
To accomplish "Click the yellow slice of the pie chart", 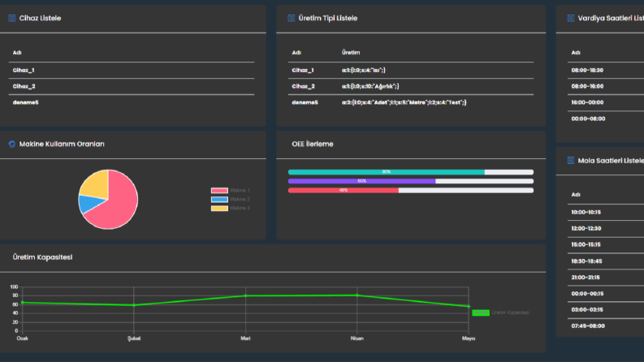I will 97,185.
